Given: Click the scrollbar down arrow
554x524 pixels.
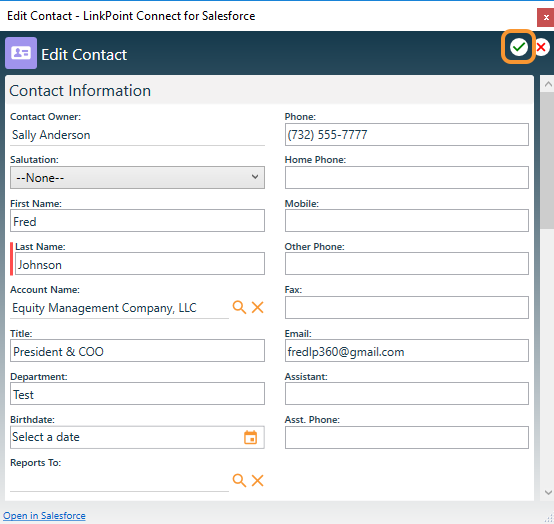Looking at the screenshot, I should tap(548, 492).
